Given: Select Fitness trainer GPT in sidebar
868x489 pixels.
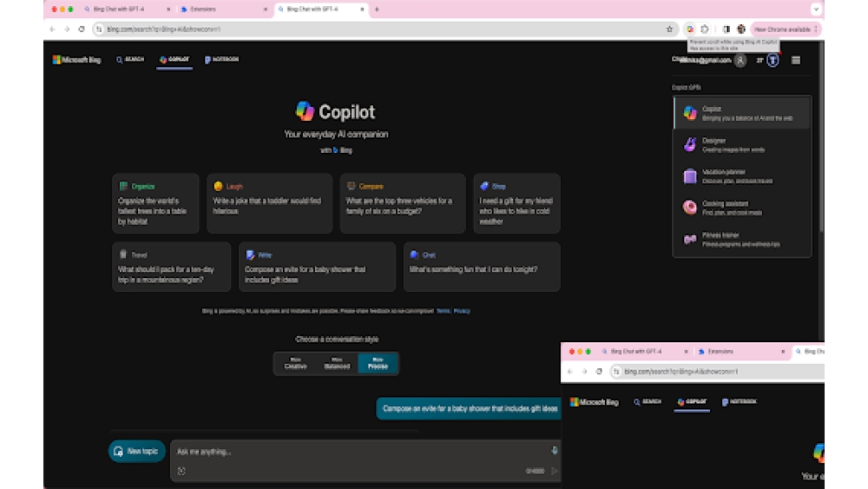Looking at the screenshot, I should 742,239.
